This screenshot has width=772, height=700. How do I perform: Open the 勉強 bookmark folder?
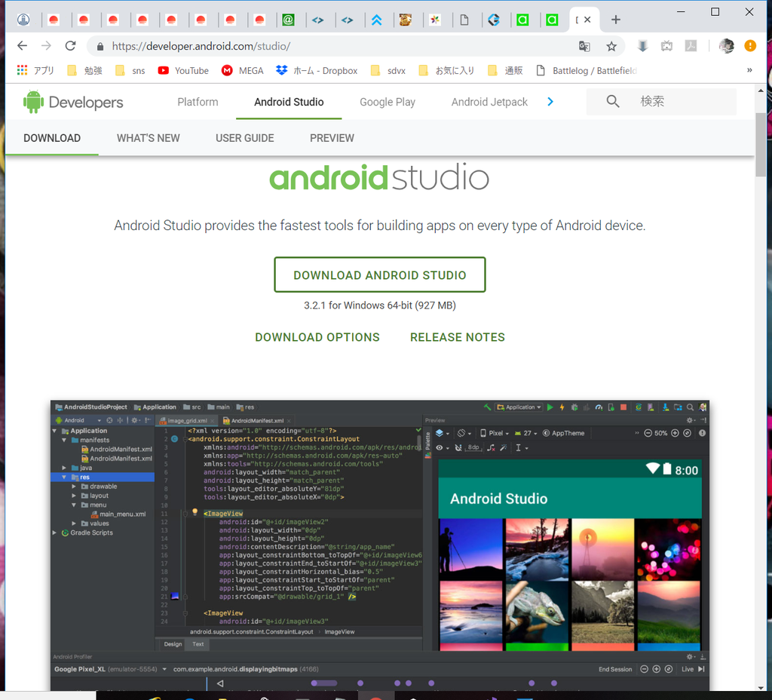pyautogui.click(x=85, y=70)
